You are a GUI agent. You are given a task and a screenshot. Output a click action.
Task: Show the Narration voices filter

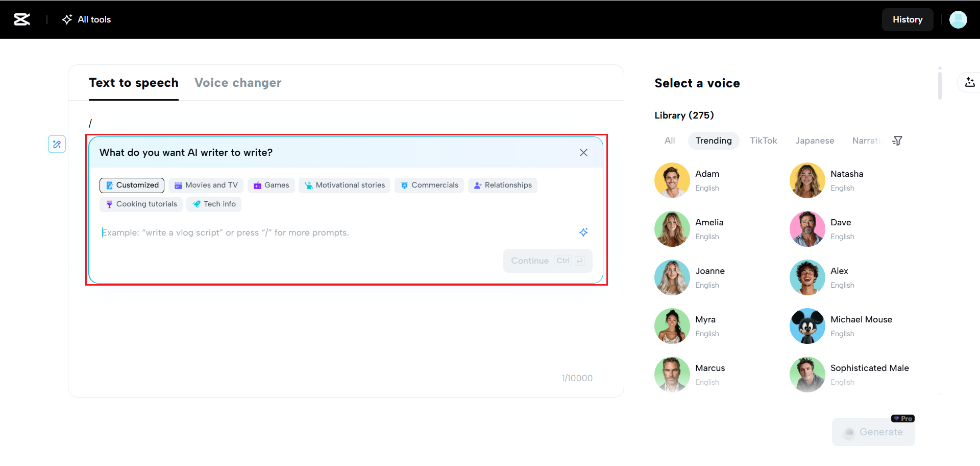(867, 141)
